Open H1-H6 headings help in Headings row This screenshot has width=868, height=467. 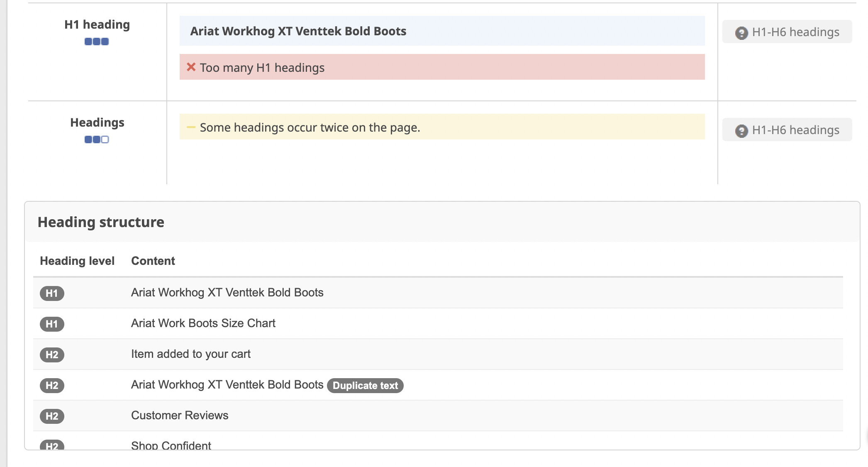coord(787,130)
